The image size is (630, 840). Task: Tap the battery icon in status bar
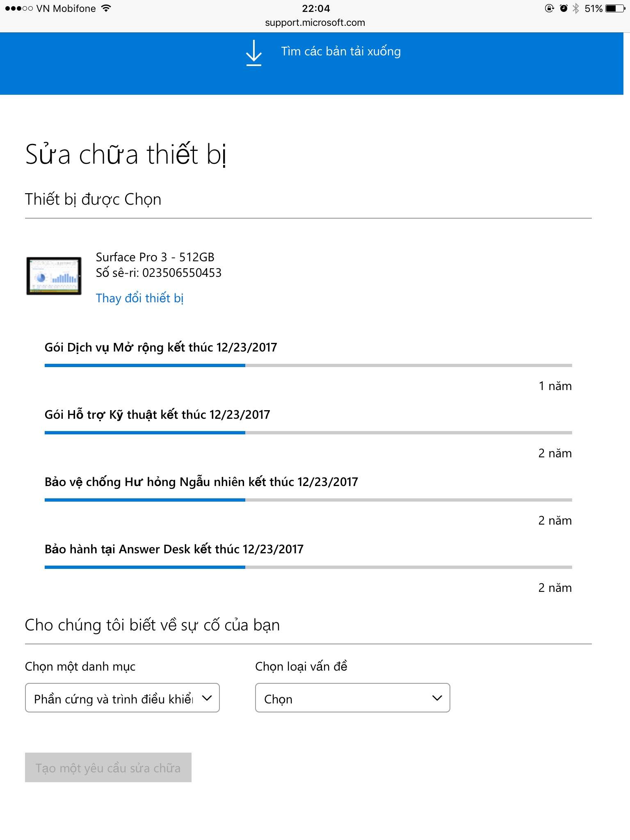[x=615, y=8]
